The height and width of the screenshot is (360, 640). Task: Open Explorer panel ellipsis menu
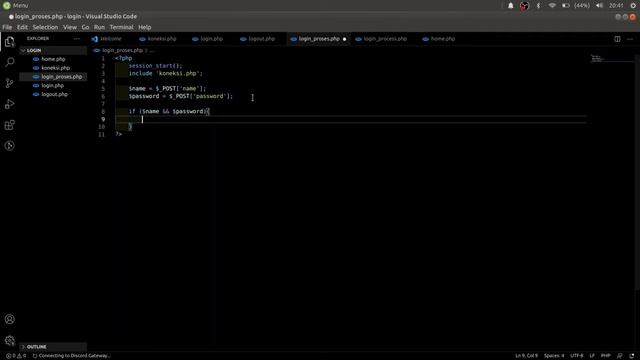click(x=77, y=38)
